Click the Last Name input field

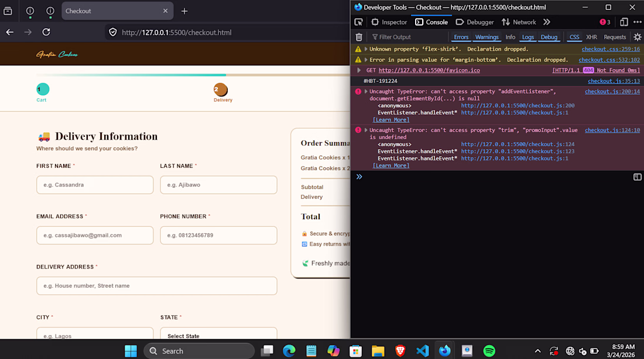218,185
